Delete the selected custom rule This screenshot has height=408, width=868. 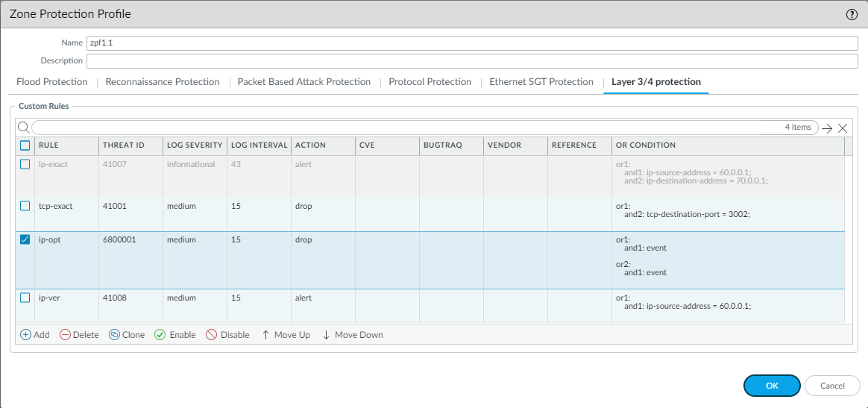click(x=79, y=335)
